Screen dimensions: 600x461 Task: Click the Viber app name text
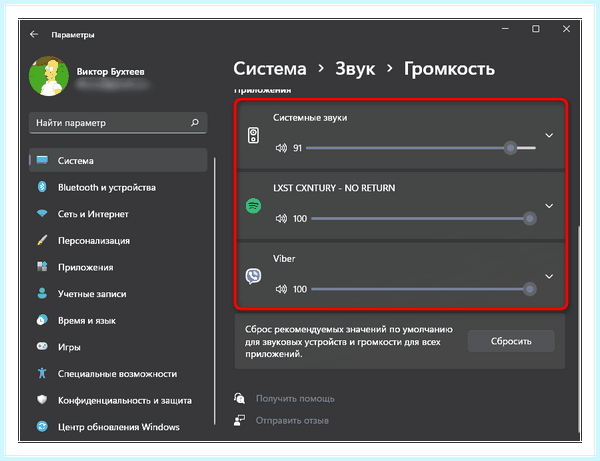[x=284, y=259]
